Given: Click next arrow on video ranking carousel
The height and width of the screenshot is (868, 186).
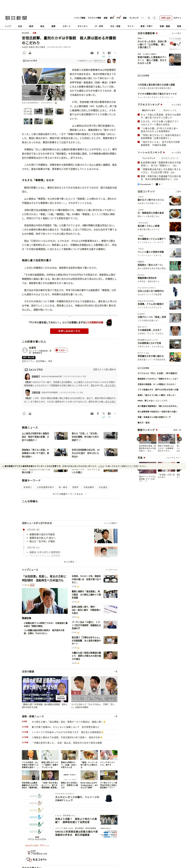Looking at the screenshot, I should [x=180, y=439].
